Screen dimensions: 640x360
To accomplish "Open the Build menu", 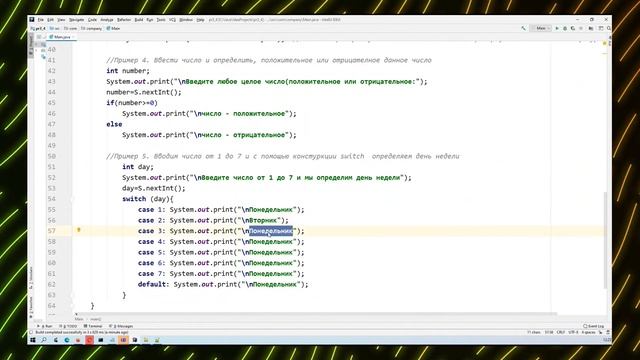I will (139, 20).
